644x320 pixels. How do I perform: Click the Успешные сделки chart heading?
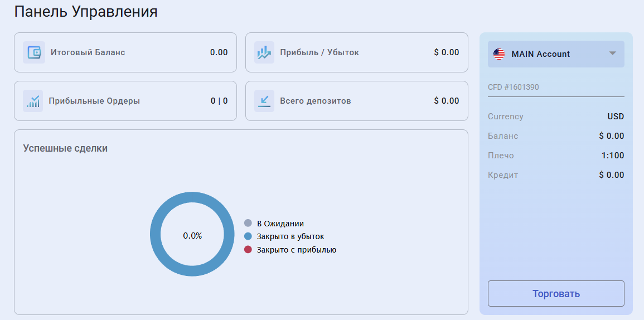pos(65,148)
